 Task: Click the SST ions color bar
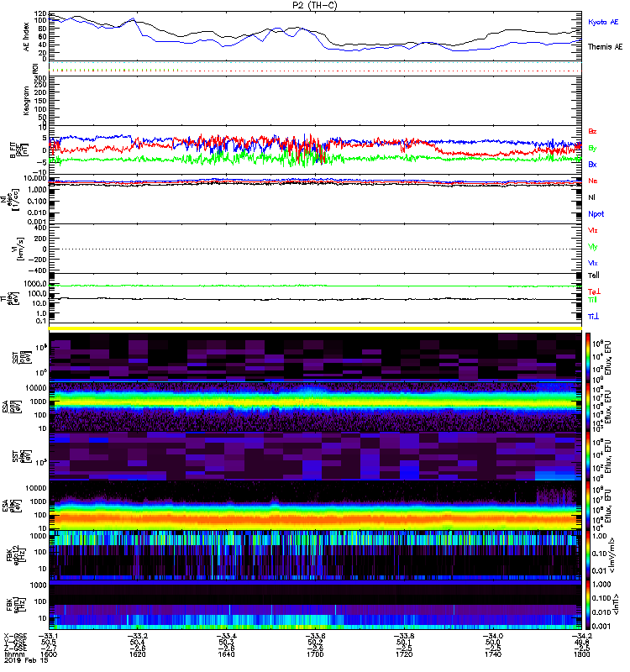[x=588, y=357]
